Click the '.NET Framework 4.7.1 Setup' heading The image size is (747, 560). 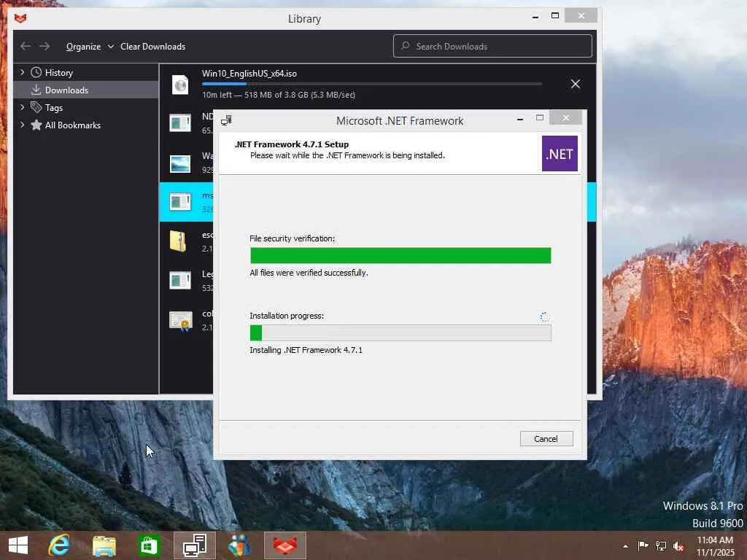(292, 144)
